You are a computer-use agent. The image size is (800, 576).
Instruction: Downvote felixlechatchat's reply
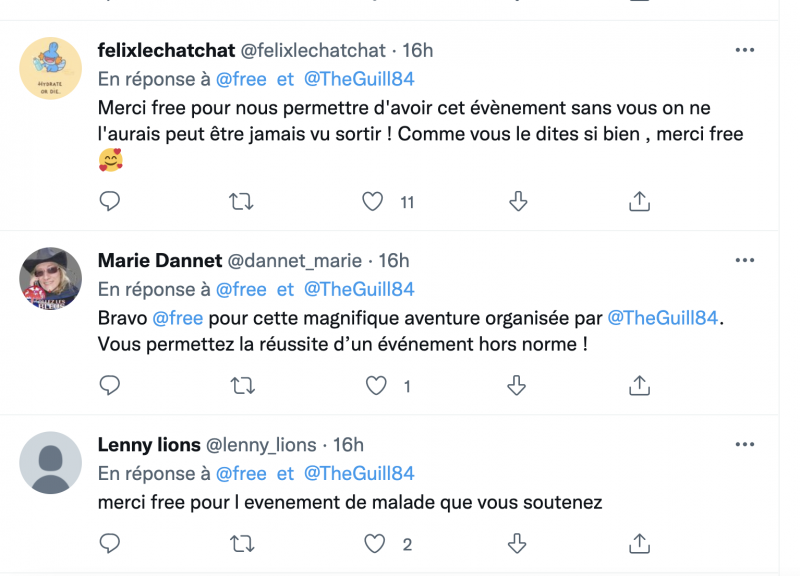[518, 201]
